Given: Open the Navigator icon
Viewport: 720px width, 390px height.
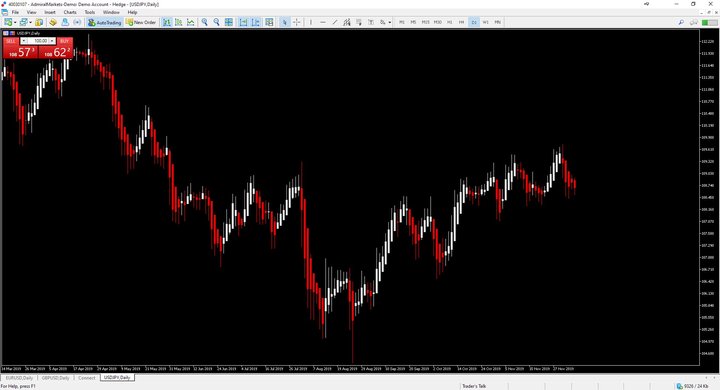Looking at the screenshot, I should (x=65, y=22).
